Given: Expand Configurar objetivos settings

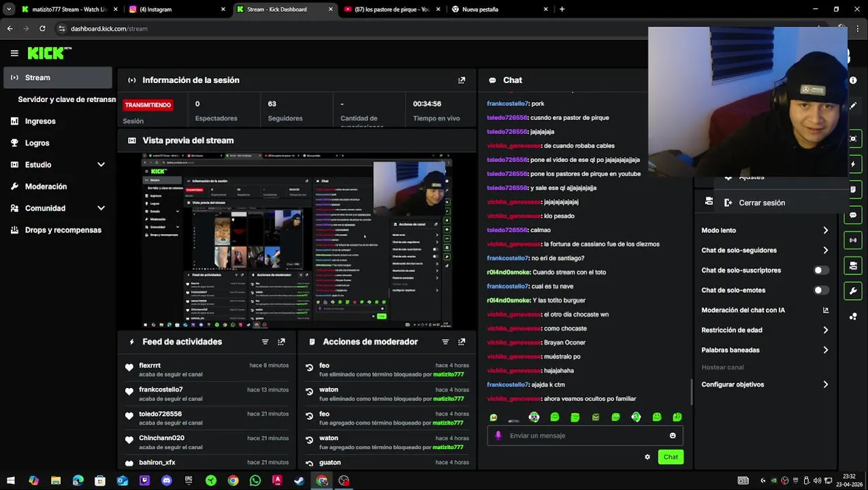Looking at the screenshot, I should [765, 385].
